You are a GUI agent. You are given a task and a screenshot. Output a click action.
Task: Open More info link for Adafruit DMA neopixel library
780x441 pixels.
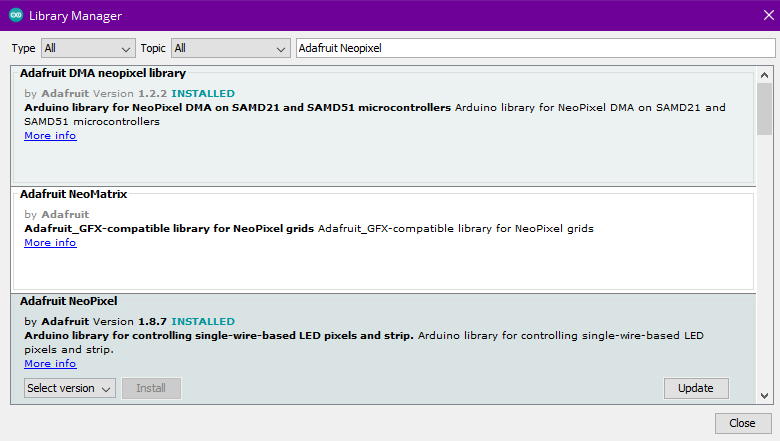[50, 136]
